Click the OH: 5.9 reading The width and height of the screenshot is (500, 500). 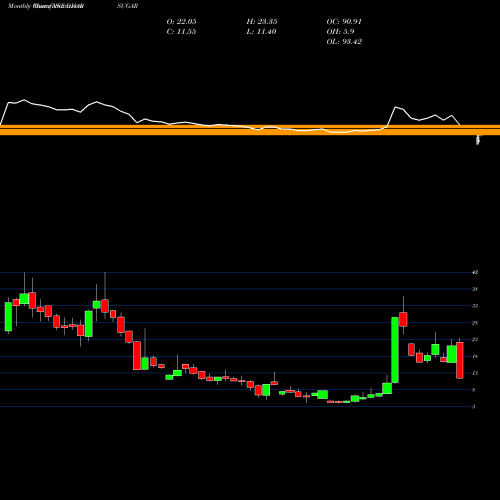340,32
